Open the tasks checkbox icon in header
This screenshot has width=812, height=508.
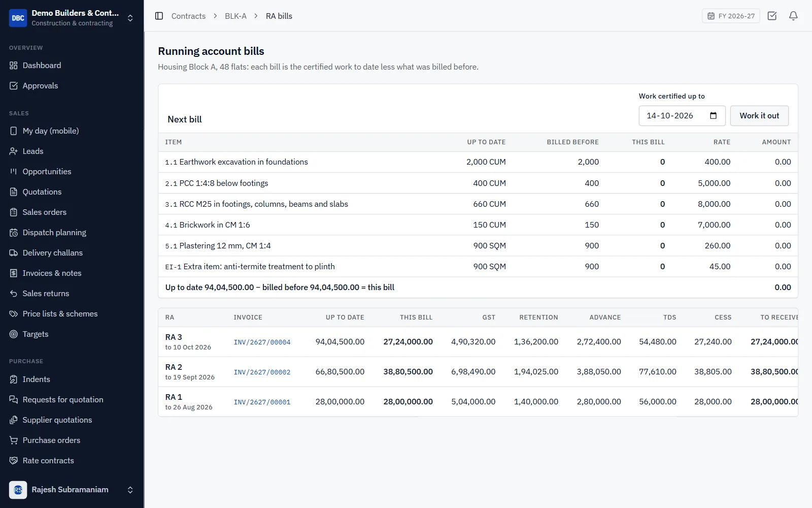point(772,16)
